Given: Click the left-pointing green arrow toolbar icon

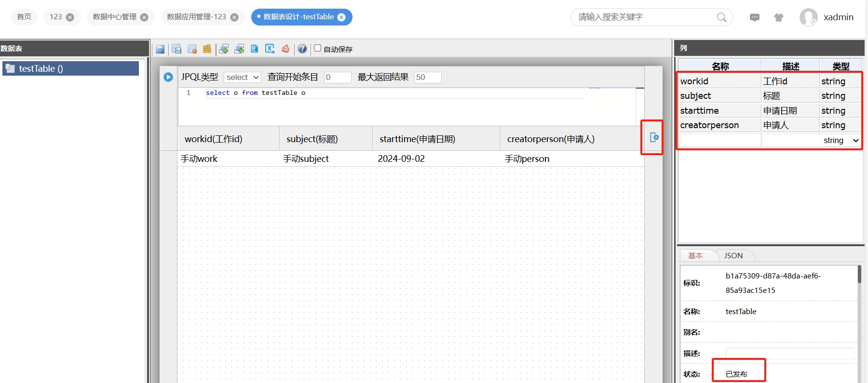Looking at the screenshot, I should click(x=239, y=49).
